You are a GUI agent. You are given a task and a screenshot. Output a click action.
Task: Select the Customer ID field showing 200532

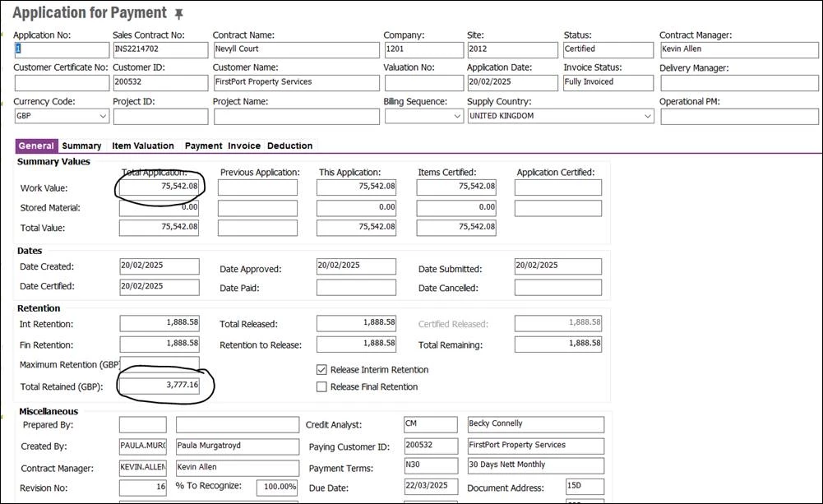click(x=160, y=83)
